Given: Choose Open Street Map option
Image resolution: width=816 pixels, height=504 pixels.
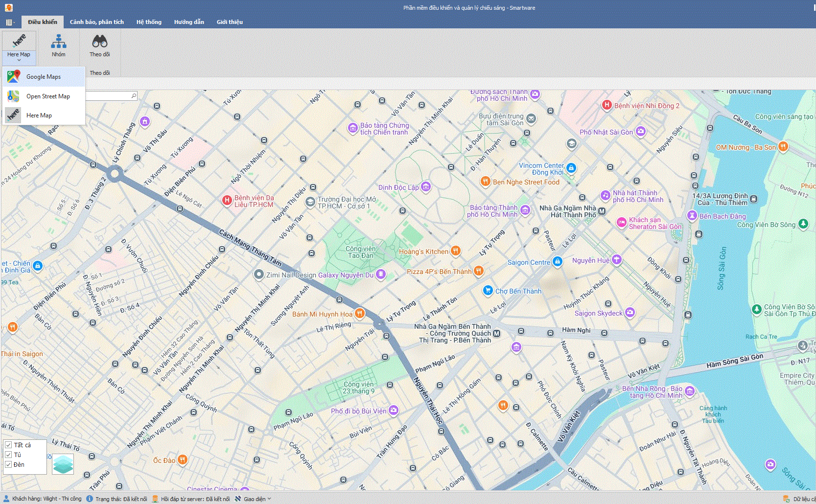Looking at the screenshot, I should click(48, 96).
